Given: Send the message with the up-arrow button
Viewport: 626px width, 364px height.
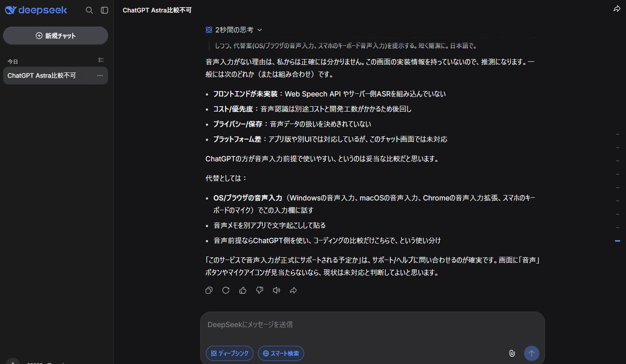Looking at the screenshot, I should pos(532,353).
